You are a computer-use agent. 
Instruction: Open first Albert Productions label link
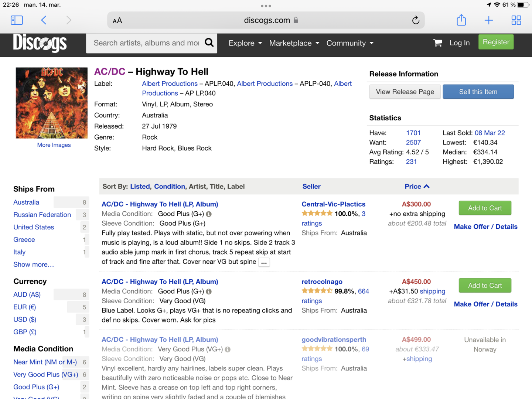(170, 84)
